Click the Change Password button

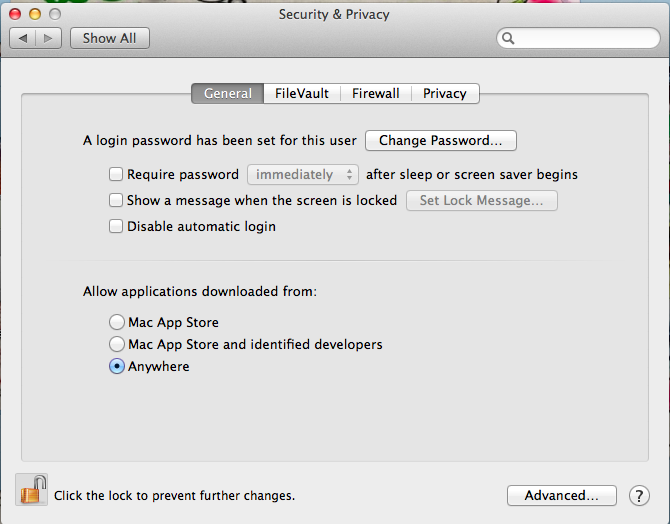point(441,141)
